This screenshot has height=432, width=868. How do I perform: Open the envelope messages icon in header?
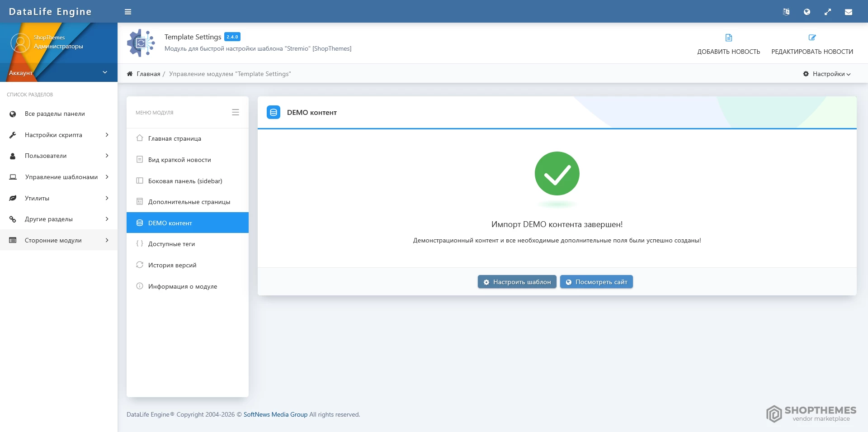(x=849, y=12)
